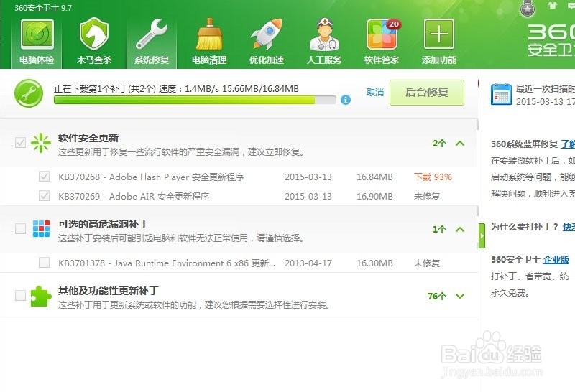
Task: Toggle checkbox for KB370268 Adobe Flash Player
Action: coord(44,177)
